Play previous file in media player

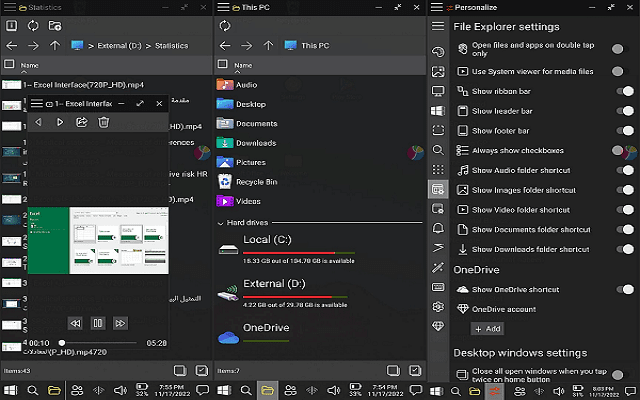tap(38, 122)
